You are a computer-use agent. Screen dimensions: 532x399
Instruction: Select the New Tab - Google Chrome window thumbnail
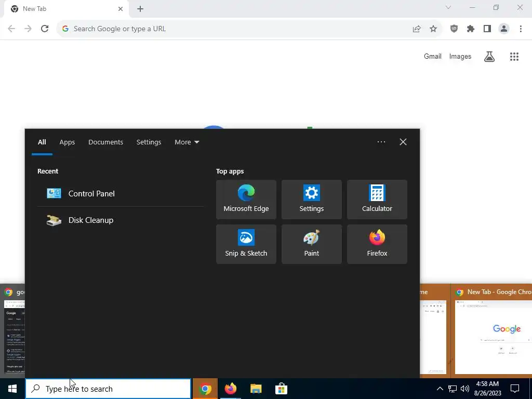click(x=491, y=331)
